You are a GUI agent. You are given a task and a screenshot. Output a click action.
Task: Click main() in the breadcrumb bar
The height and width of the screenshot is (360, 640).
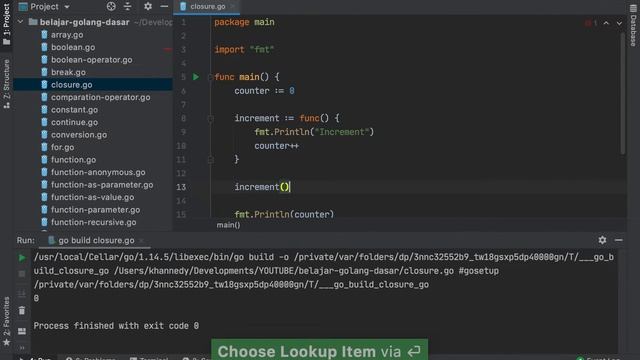click(229, 225)
